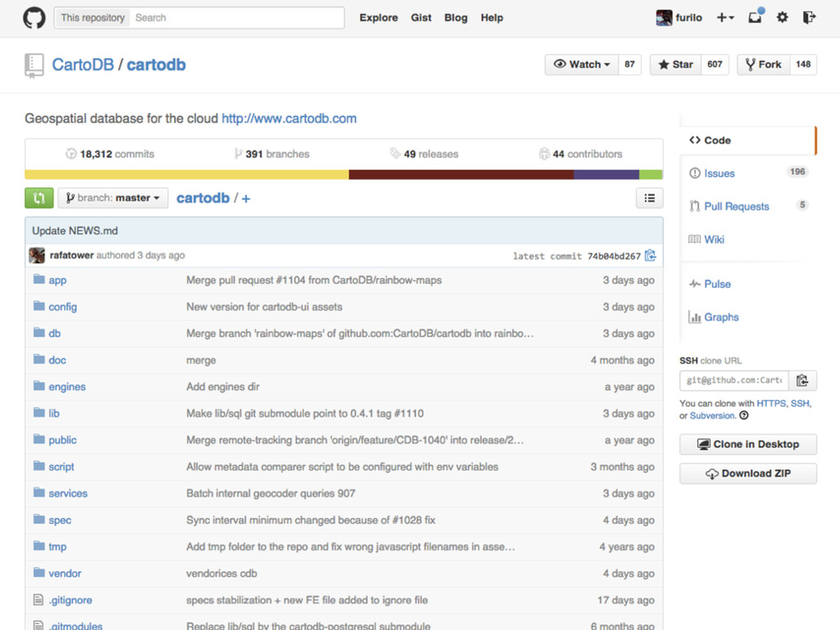The image size is (840, 630).
Task: Open the .gitignore file
Action: (71, 600)
